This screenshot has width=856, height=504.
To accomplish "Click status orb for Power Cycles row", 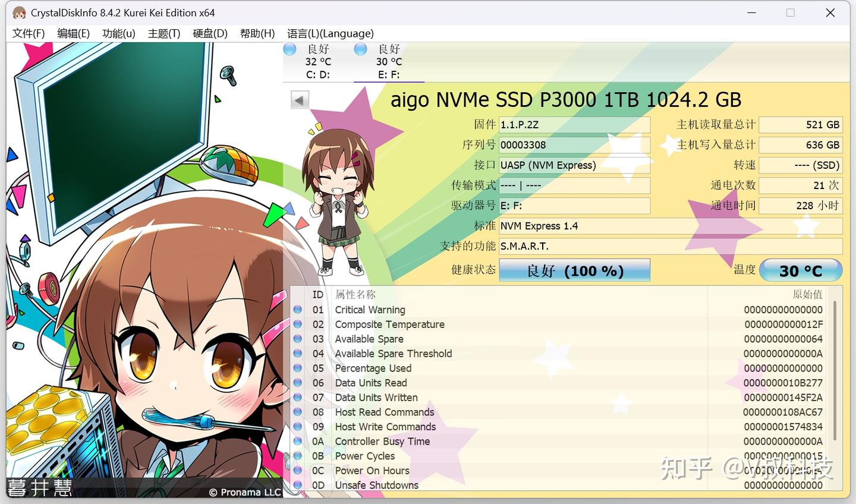I will pyautogui.click(x=298, y=456).
